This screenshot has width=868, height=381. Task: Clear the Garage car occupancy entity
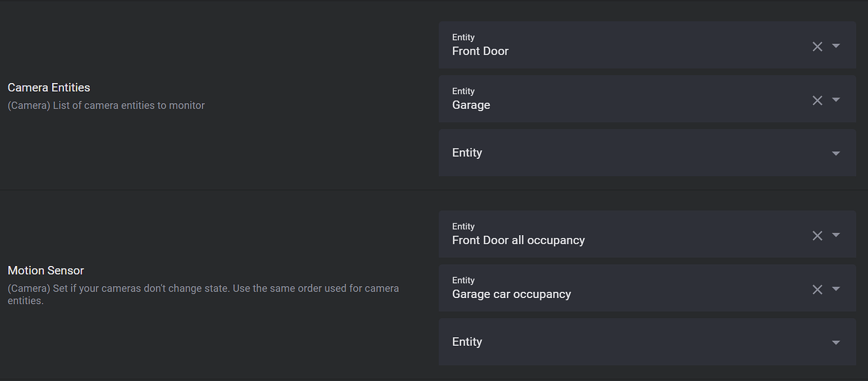[817, 289]
